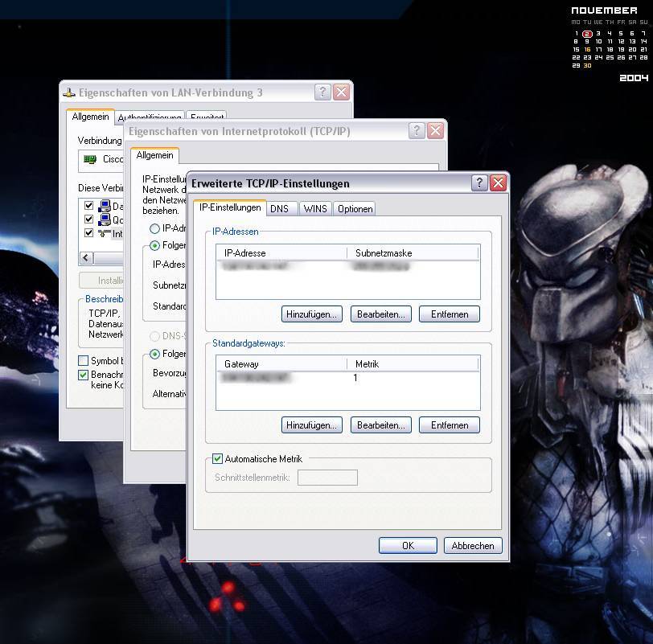Toggle the Benachrichtigen checkbox in LAN-Verbindung window
The width and height of the screenshot is (653, 644).
[x=84, y=375]
